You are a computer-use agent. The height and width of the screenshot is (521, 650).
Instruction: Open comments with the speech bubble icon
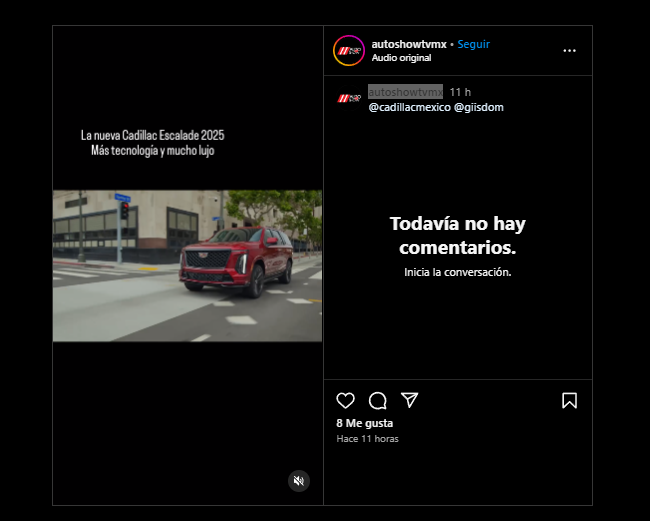click(x=378, y=400)
